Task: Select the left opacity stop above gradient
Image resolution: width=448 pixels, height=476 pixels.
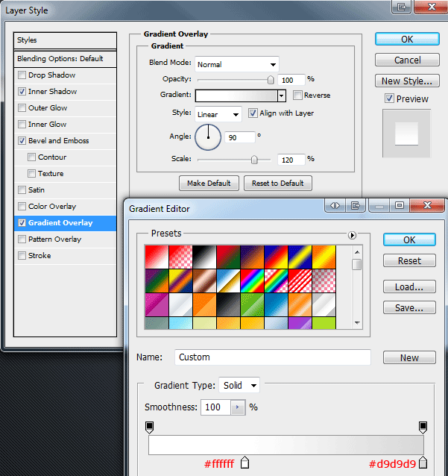Action: click(150, 427)
